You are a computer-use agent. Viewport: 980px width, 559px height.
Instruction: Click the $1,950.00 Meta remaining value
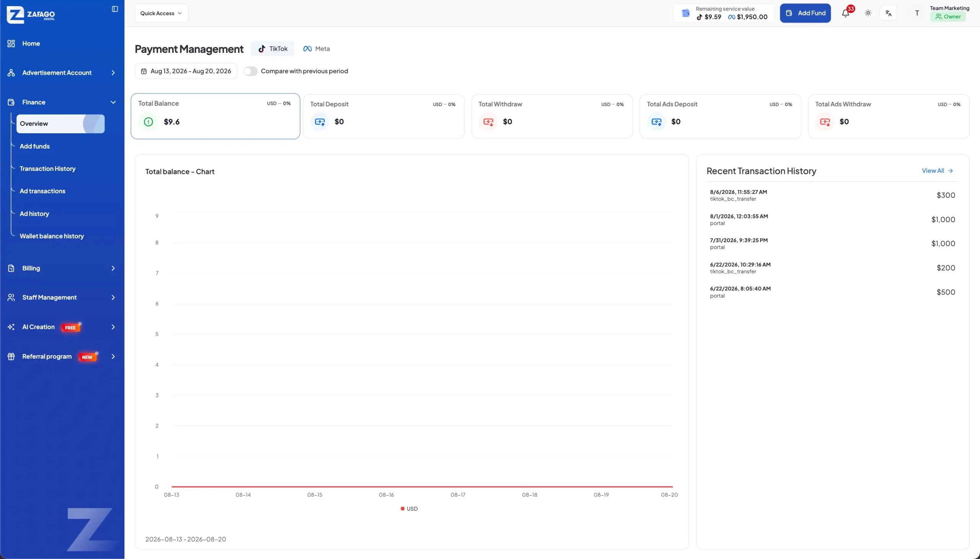[x=748, y=17]
